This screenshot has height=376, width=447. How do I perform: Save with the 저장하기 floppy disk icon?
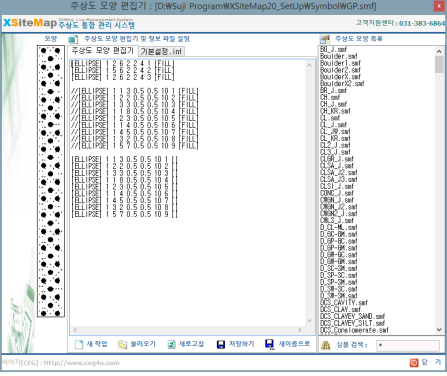pyautogui.click(x=221, y=344)
